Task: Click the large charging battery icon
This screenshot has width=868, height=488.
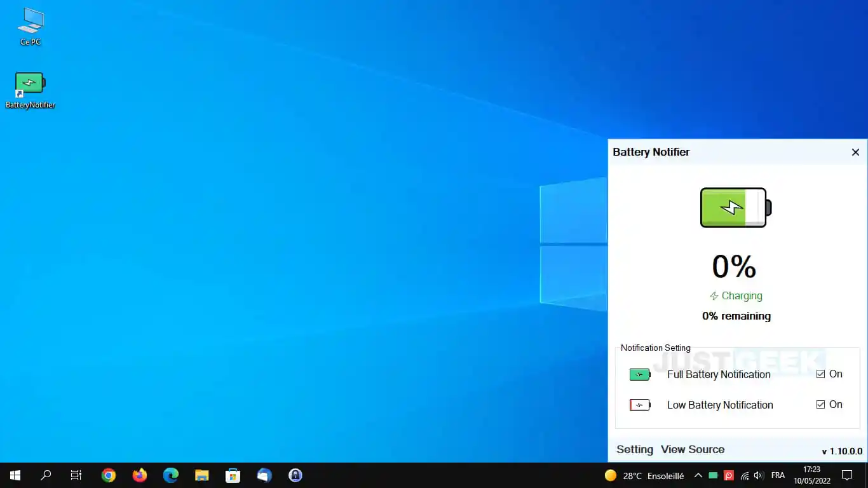Action: (x=736, y=208)
